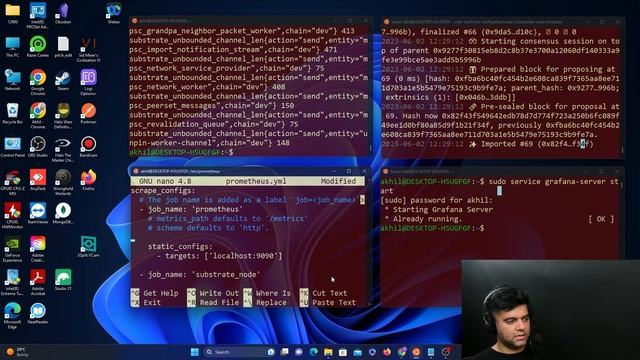Open Steam from the desktop
The width and height of the screenshot is (640, 360).
tap(63, 80)
